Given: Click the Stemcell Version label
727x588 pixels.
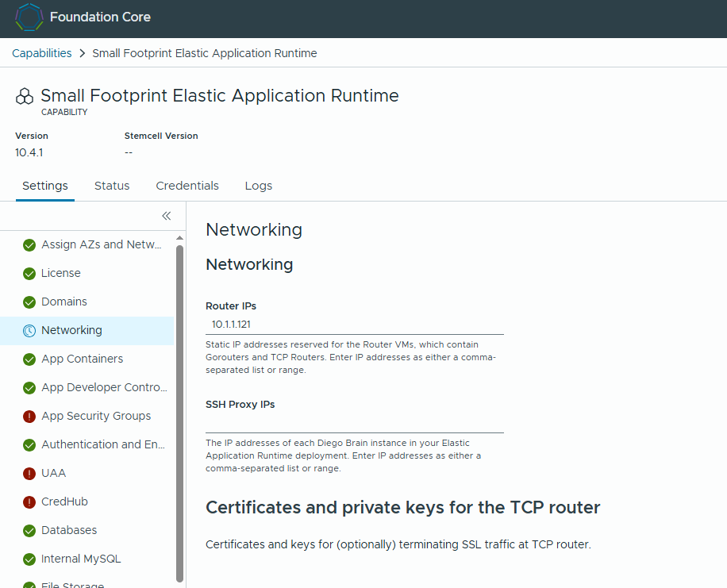Looking at the screenshot, I should (161, 136).
